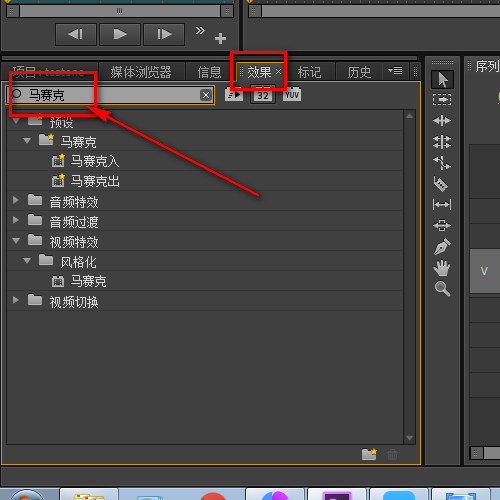
Task: Click effects list scroll up arrow
Action: pyautogui.click(x=410, y=116)
